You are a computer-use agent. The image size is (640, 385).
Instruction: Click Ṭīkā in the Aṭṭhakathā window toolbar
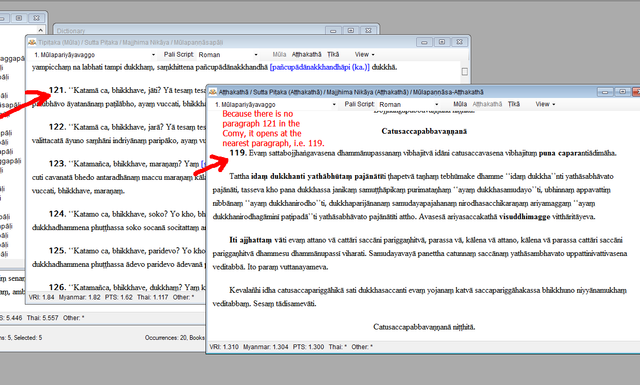pos(514,104)
